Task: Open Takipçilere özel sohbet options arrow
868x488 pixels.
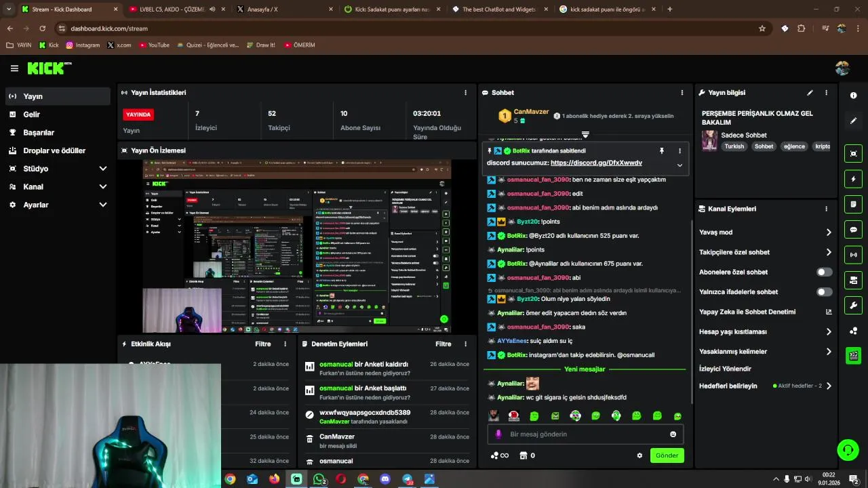Action: click(829, 252)
